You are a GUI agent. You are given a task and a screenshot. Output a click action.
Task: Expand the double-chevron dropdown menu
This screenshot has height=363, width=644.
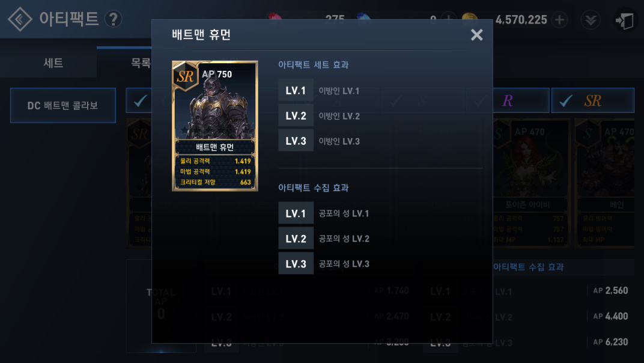pos(591,20)
